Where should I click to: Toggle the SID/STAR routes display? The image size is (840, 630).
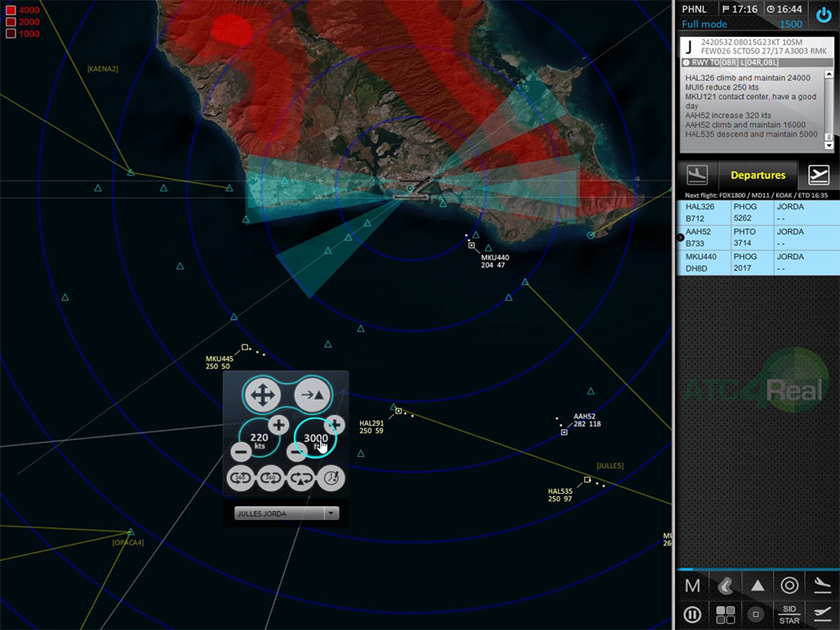[x=789, y=614]
